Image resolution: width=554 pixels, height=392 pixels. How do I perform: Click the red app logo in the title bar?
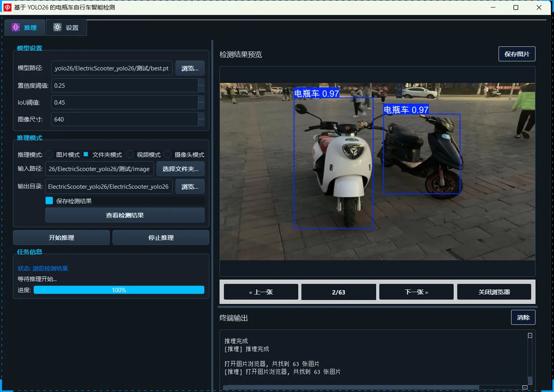click(7, 8)
